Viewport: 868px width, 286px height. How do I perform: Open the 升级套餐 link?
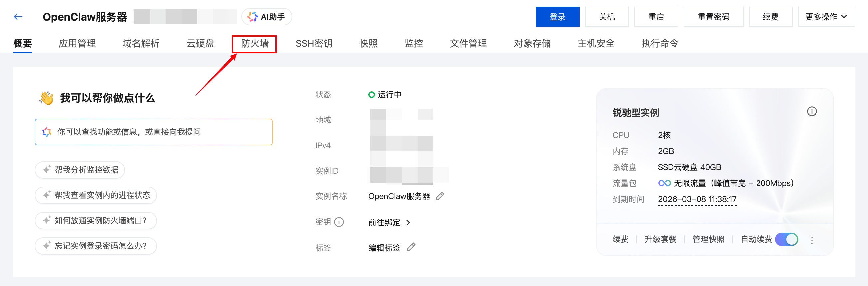pos(660,239)
